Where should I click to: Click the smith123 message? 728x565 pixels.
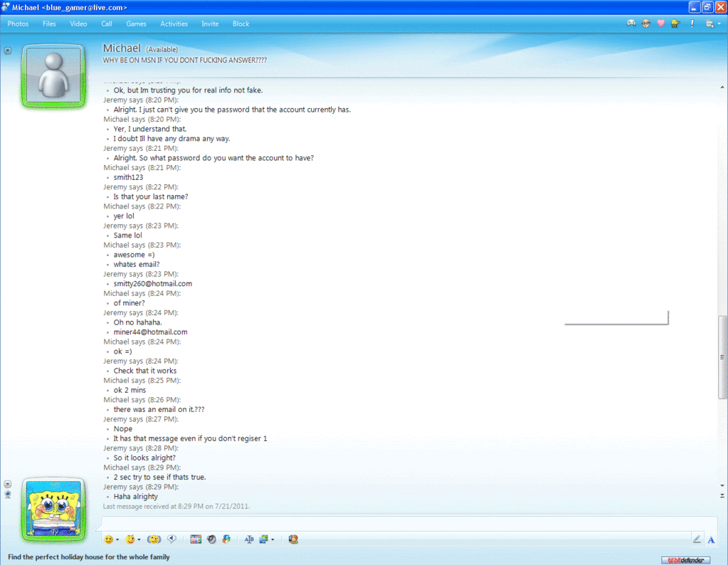click(128, 177)
